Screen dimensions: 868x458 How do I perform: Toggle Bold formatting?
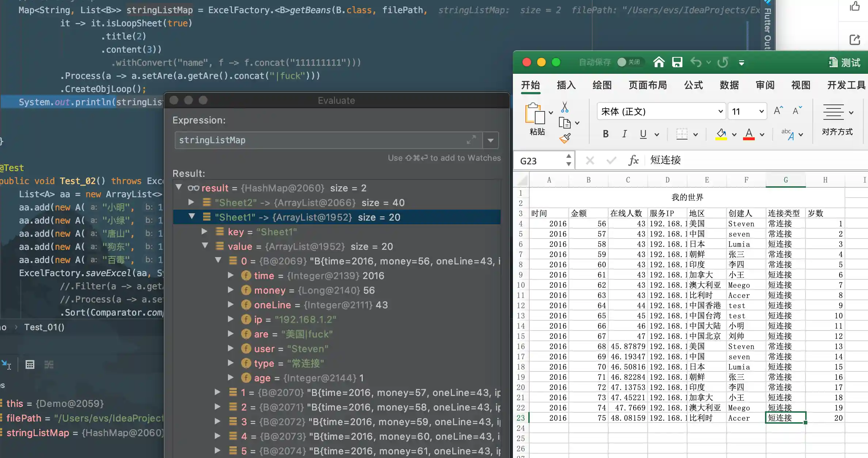[606, 134]
